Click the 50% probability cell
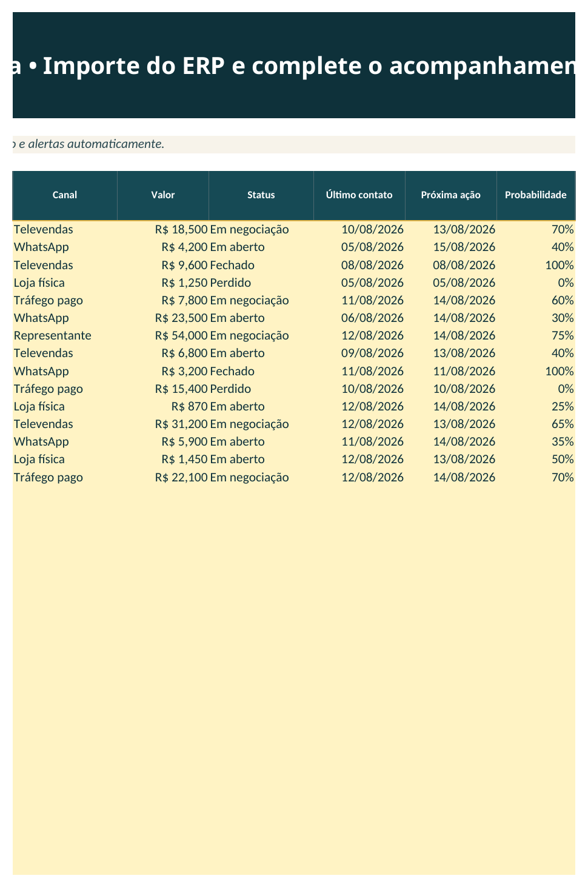 pos(536,459)
